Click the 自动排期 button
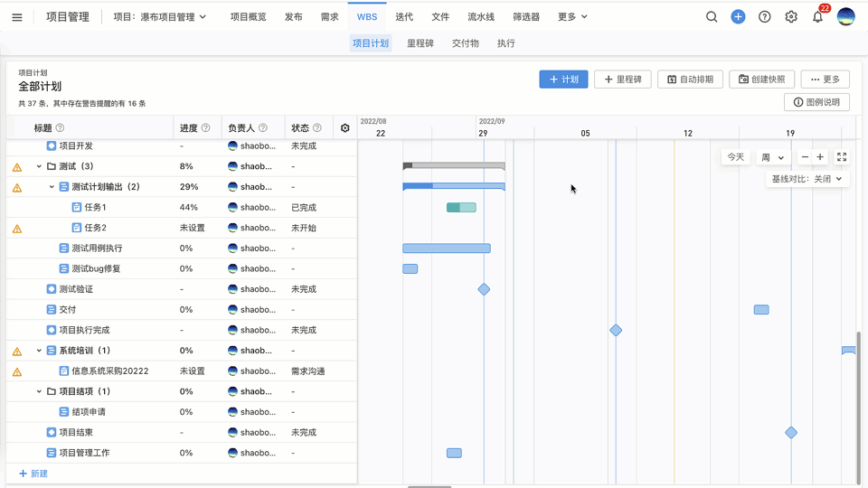 (690, 80)
